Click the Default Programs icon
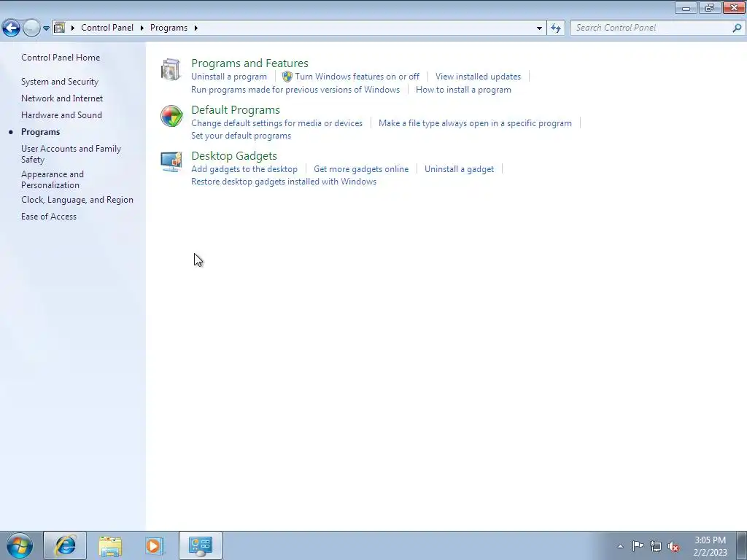The image size is (747, 560). point(171,116)
